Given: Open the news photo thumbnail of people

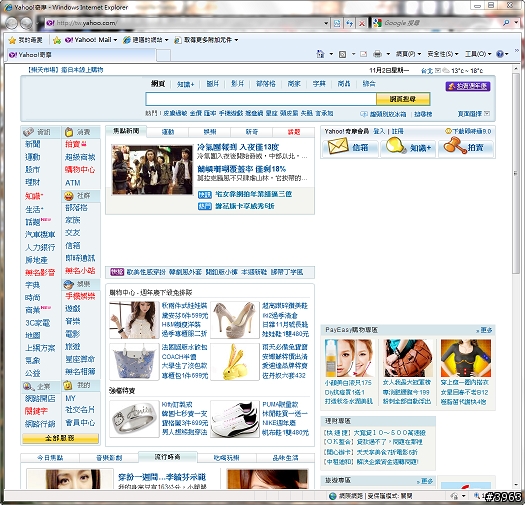Looking at the screenshot, I should [x=152, y=170].
